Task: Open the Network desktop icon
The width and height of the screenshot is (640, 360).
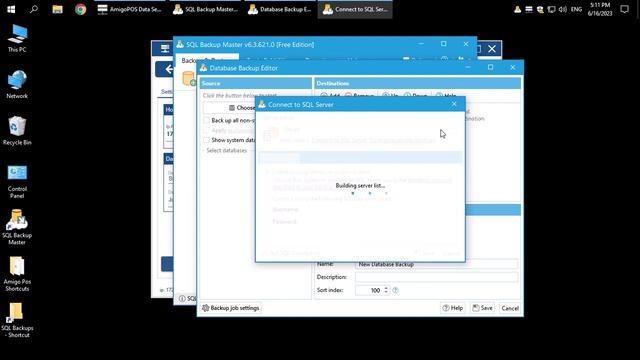Action: 17,84
